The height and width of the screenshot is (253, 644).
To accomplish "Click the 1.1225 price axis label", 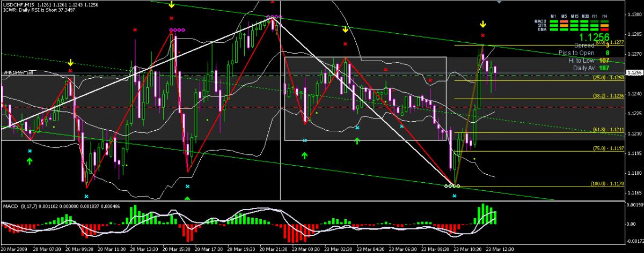I will coord(635,113).
